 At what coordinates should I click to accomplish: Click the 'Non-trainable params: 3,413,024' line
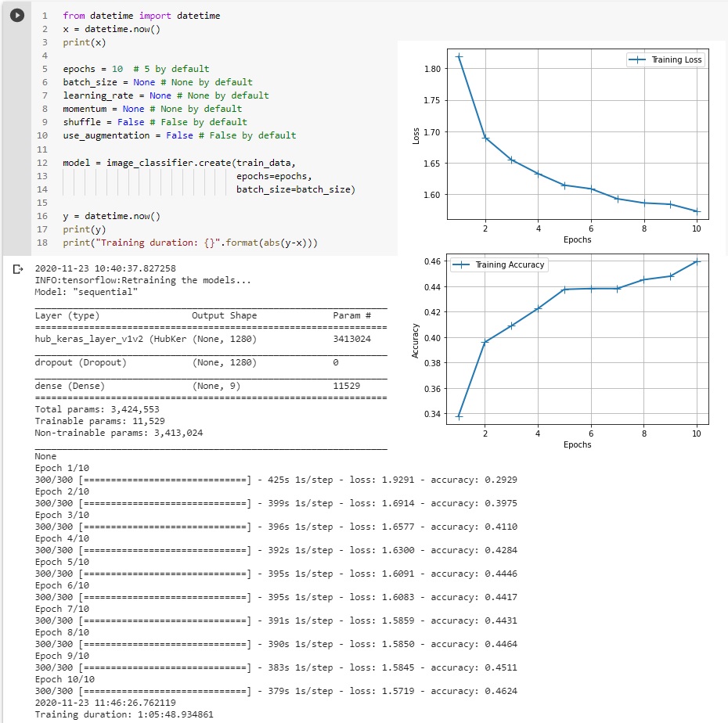pos(119,433)
